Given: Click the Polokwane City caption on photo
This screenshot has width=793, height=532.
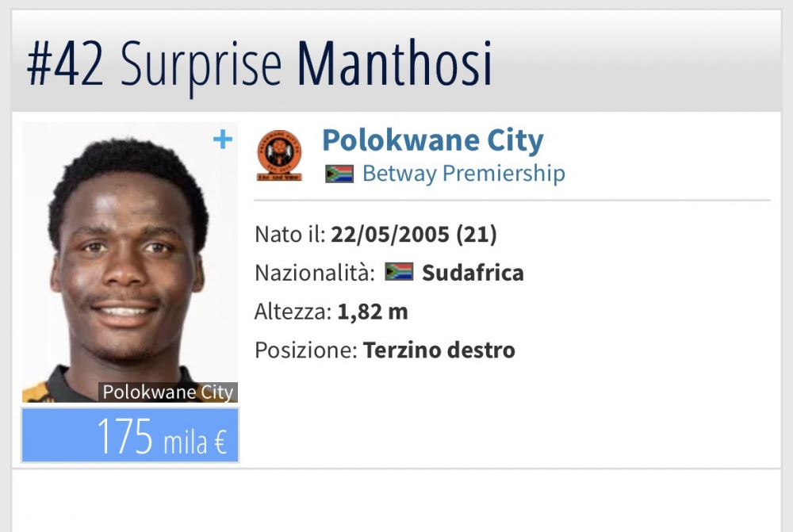Looking at the screenshot, I should [x=168, y=392].
